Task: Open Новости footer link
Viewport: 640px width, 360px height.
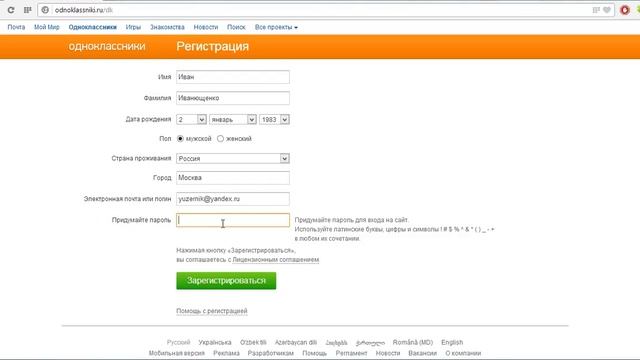Action: click(388, 353)
